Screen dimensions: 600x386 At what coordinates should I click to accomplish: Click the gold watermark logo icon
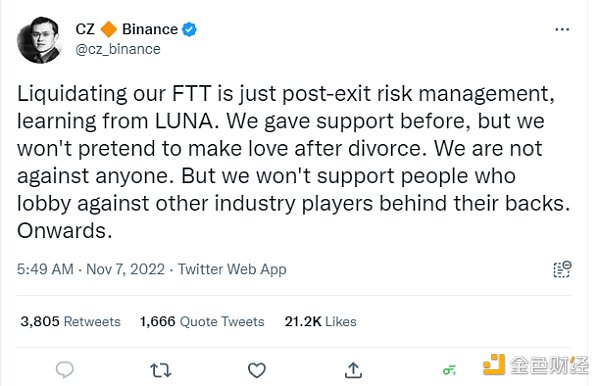pos(494,365)
